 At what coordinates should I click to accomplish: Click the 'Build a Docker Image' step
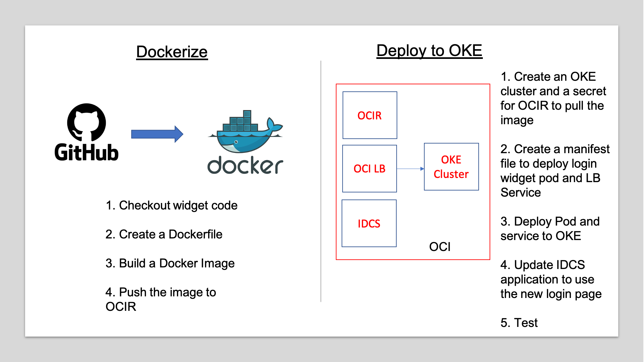click(170, 263)
